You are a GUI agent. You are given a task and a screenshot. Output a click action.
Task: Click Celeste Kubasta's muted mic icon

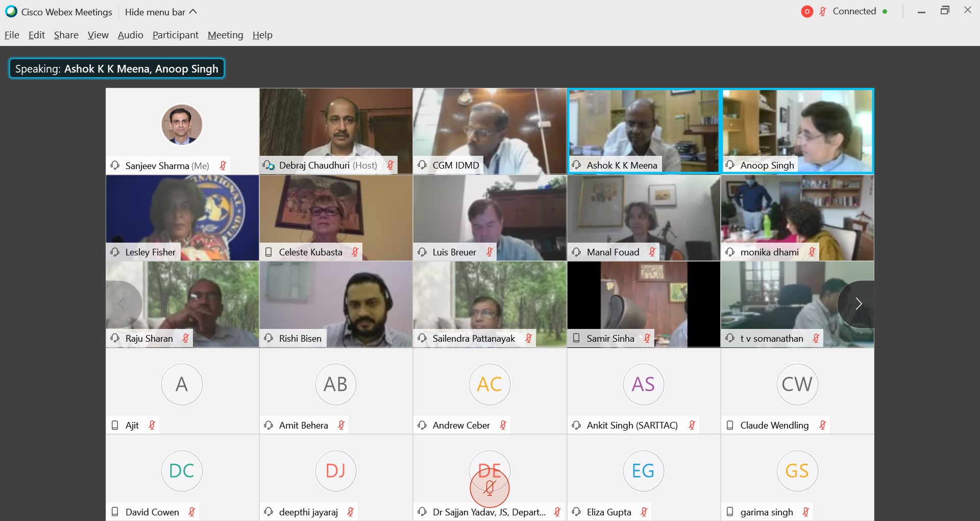click(355, 252)
